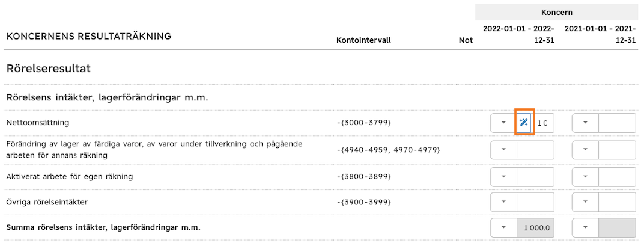
Task: Open Aktiverat arbete 2022 dropdown arrow
Action: (x=503, y=177)
